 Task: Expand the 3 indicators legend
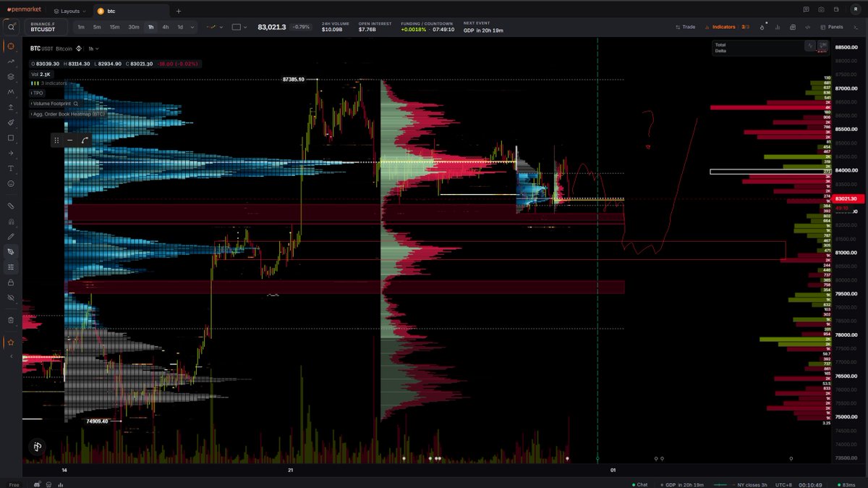click(x=49, y=83)
